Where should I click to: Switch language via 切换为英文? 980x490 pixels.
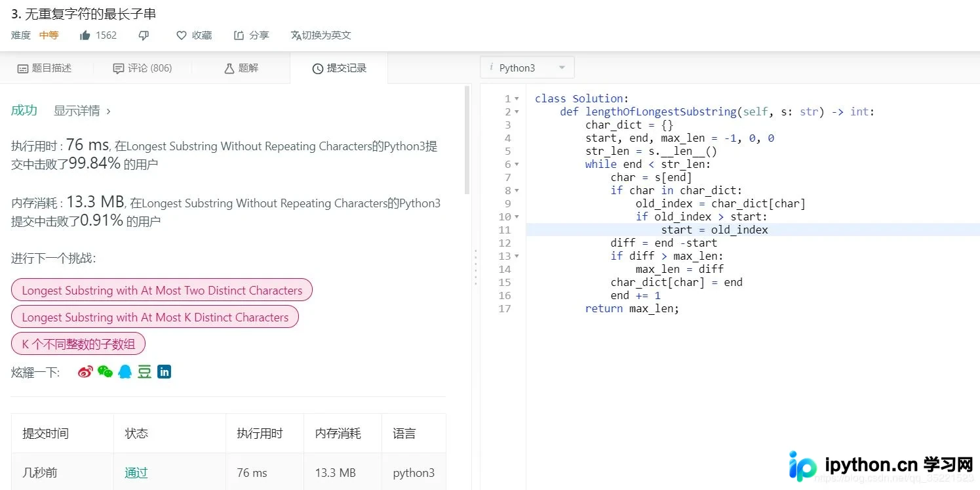[321, 35]
